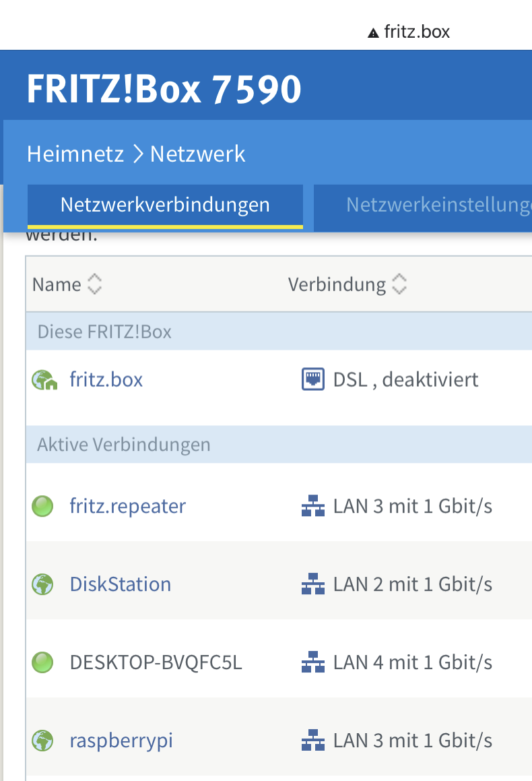Click the warning icon beside fritz.box URL
The image size is (532, 781).
coord(373,32)
